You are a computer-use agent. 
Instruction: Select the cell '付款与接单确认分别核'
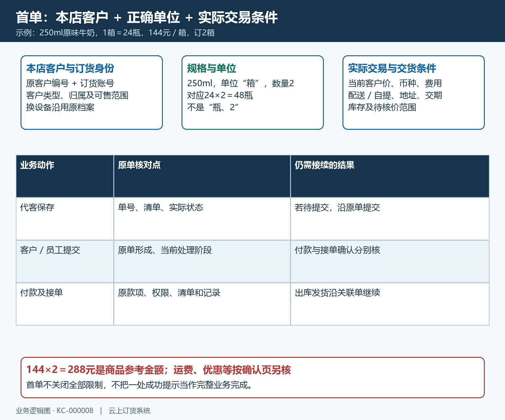click(x=390, y=261)
